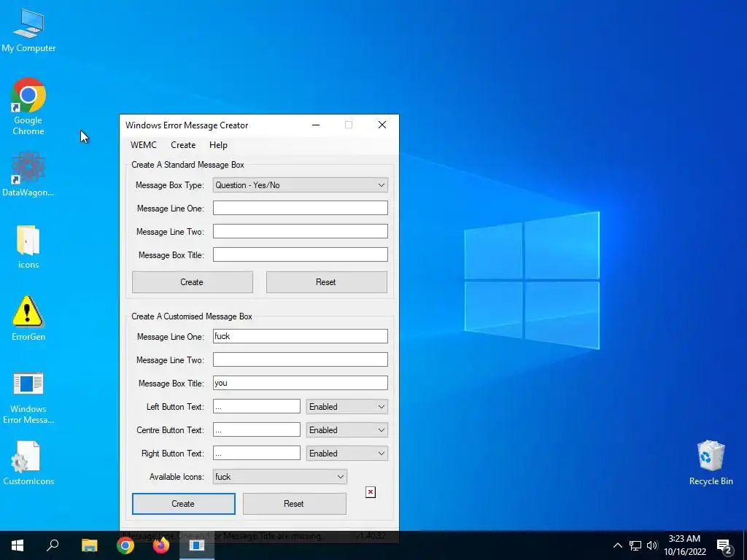This screenshot has height=560, width=747.
Task: Minimize the Error Message Creator window
Action: coord(316,125)
